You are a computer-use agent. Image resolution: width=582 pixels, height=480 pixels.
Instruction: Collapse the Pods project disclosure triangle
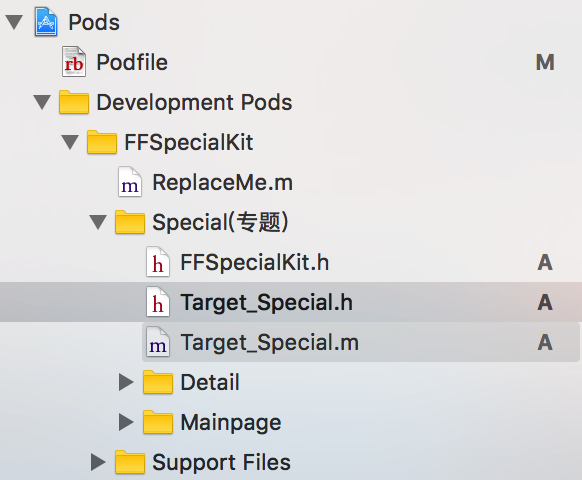coord(14,22)
